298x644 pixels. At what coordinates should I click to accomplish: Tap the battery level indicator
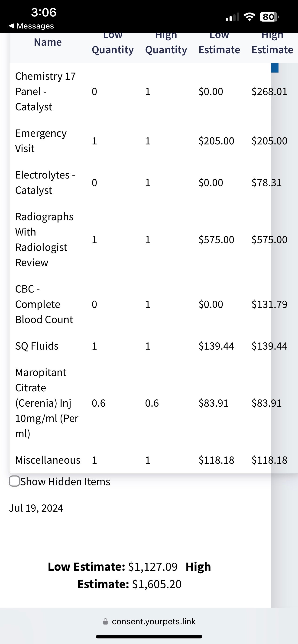(x=269, y=17)
